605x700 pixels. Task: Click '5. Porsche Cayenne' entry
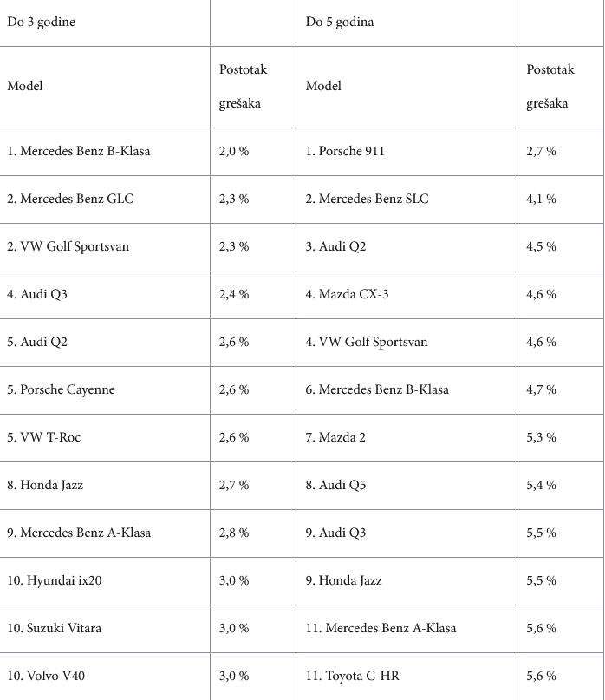click(x=61, y=389)
